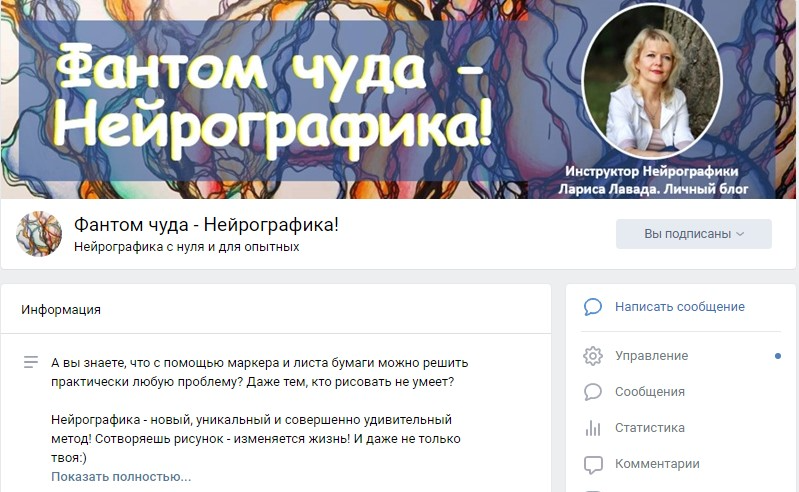Open the Управление menu item
The height and width of the screenshot is (492, 799).
click(x=651, y=356)
